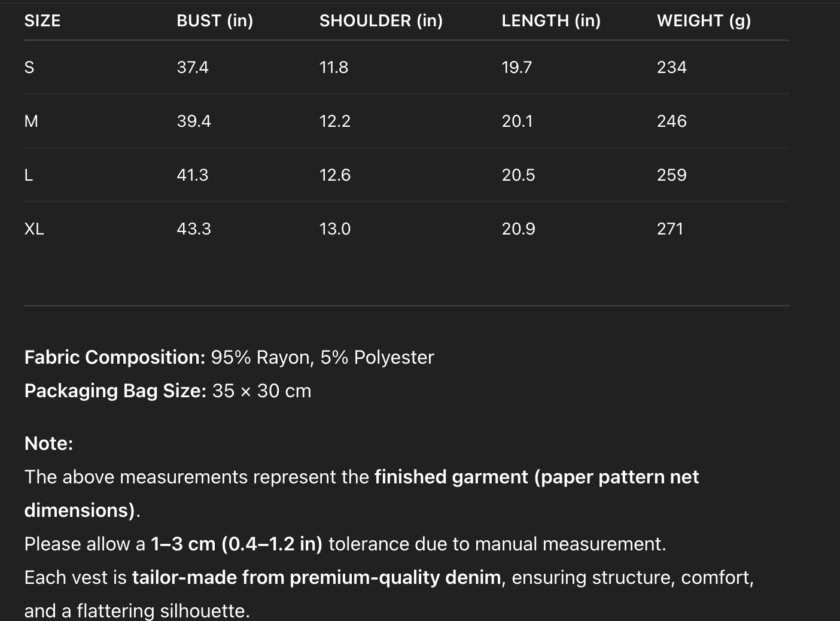Screen dimensions: 840x621
Task: Click the Packaging Bag Size label
Action: pos(115,391)
